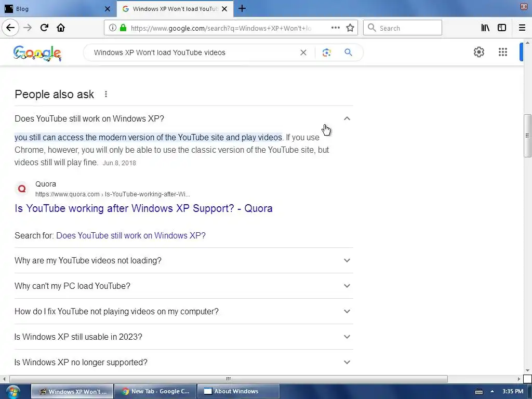This screenshot has width=532, height=399.
Task: Switch to New Tab - Google Chrome taskbar item
Action: point(155,391)
